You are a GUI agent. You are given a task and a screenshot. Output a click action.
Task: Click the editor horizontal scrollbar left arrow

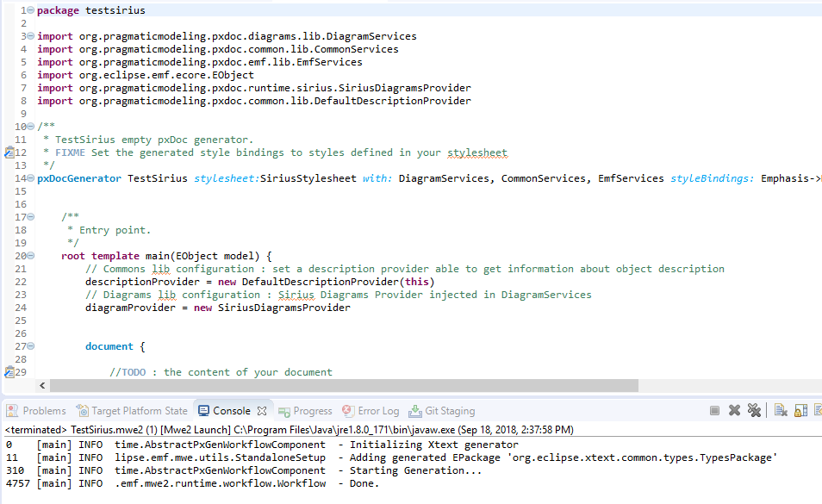pos(42,386)
